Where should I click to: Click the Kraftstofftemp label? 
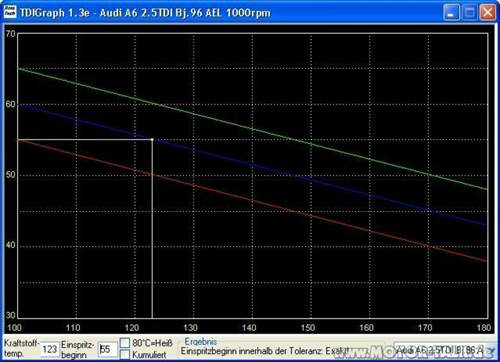(22, 348)
